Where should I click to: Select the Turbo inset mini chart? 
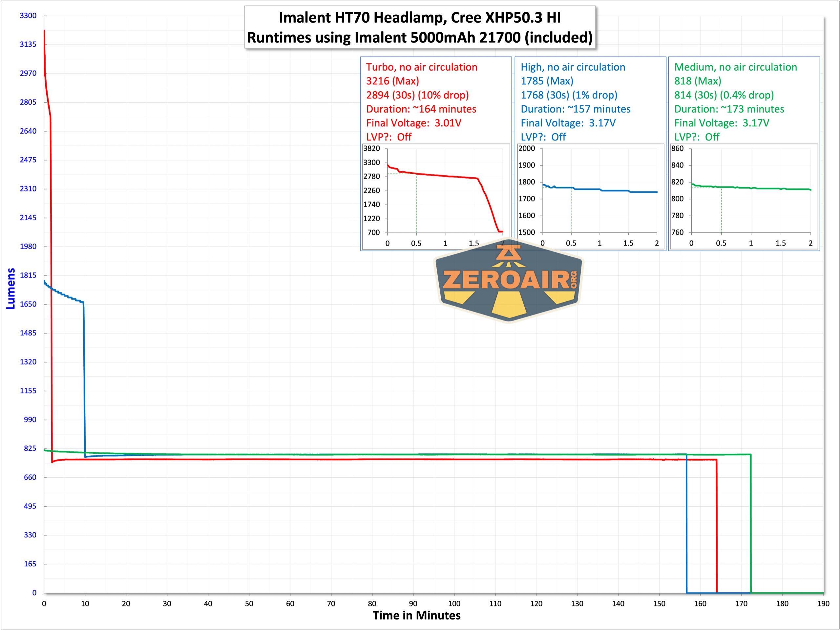(435, 196)
